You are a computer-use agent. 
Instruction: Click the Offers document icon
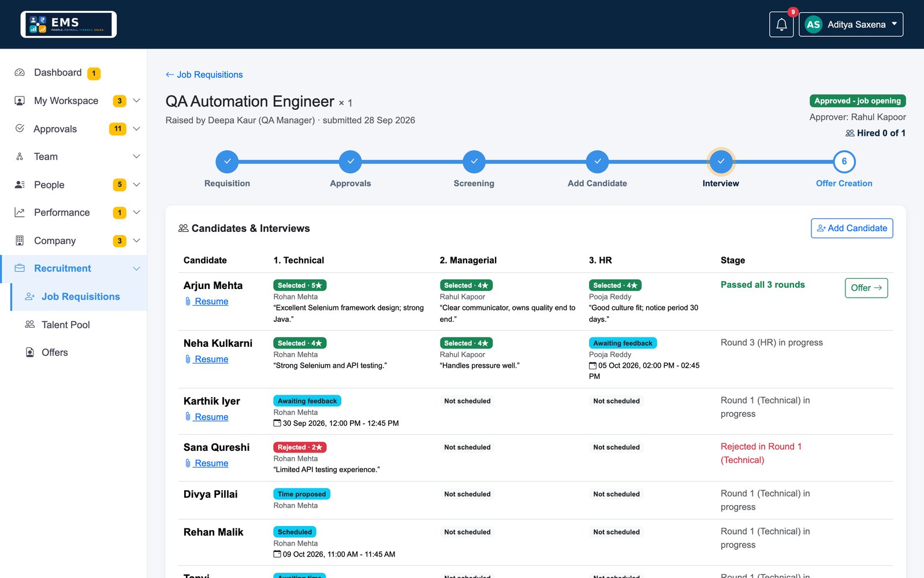(x=30, y=353)
